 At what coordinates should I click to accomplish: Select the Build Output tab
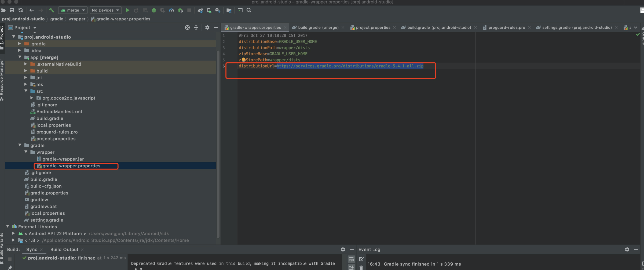[64, 249]
